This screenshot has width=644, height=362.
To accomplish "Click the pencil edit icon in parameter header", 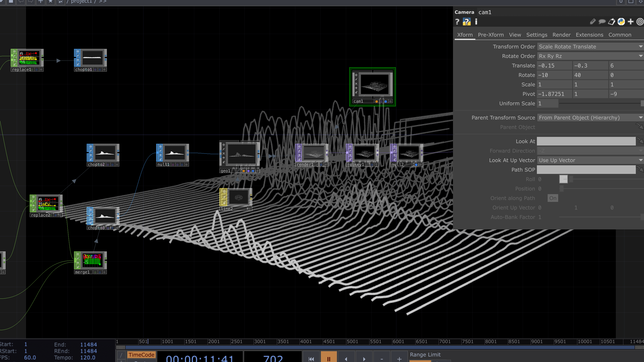I will pyautogui.click(x=593, y=22).
